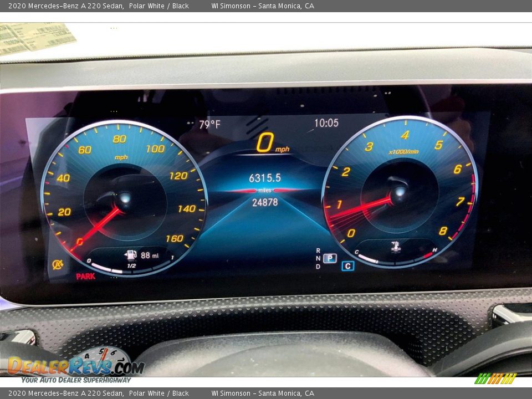
Task: Click the 20 mark on speedometer
Action: (x=64, y=212)
